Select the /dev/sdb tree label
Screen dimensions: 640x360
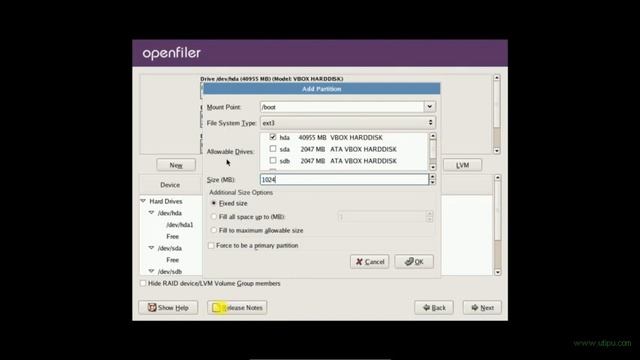click(x=170, y=271)
